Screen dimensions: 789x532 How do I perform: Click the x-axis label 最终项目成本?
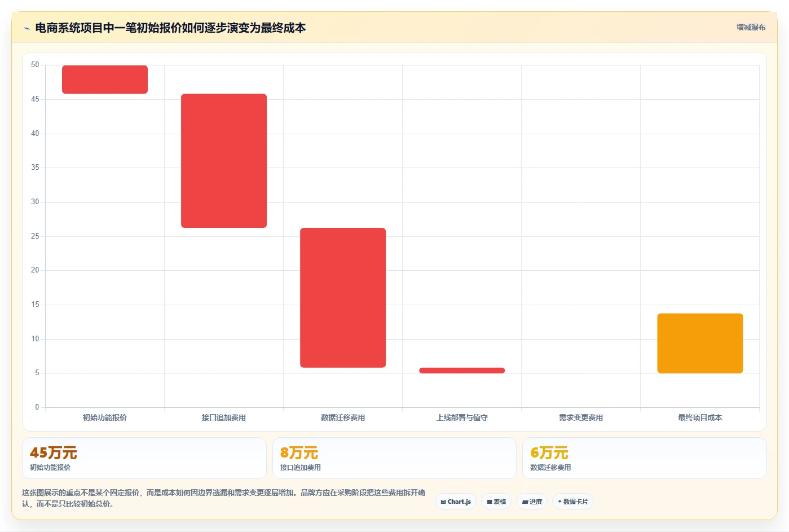[700, 417]
